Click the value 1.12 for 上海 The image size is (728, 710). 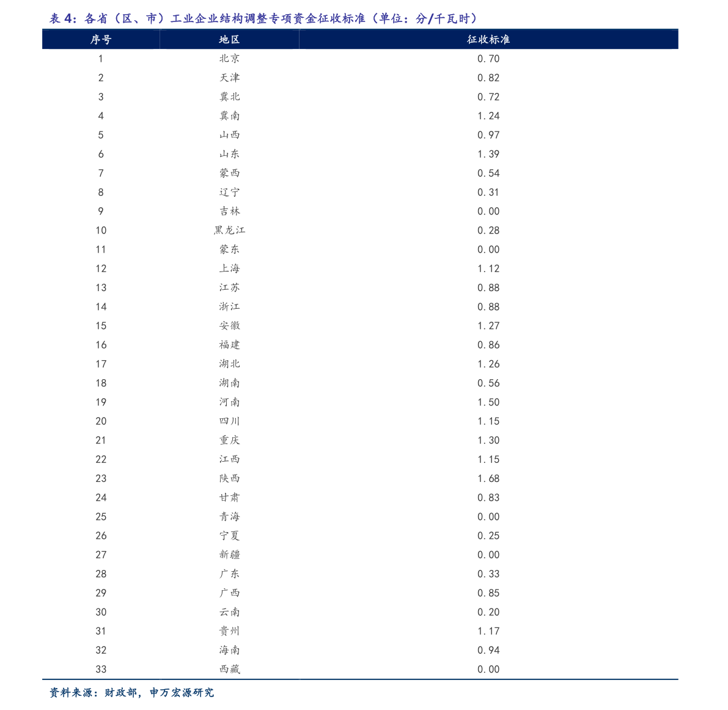(488, 268)
